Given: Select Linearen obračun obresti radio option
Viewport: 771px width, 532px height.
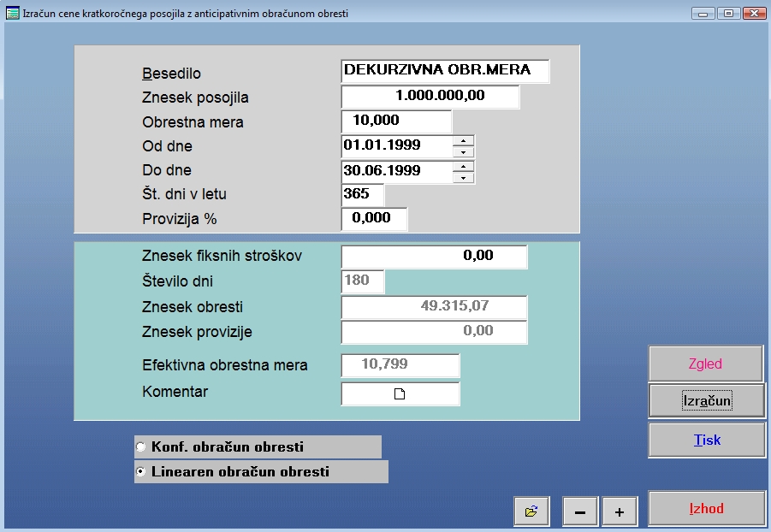Looking at the screenshot, I should [x=141, y=471].
